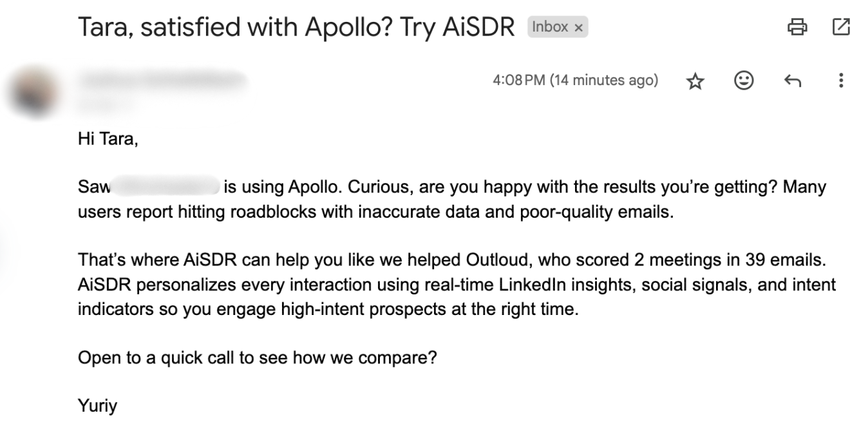Click the "Open to a quick call" sentence
This screenshot has height=429, width=868.
[x=257, y=357]
